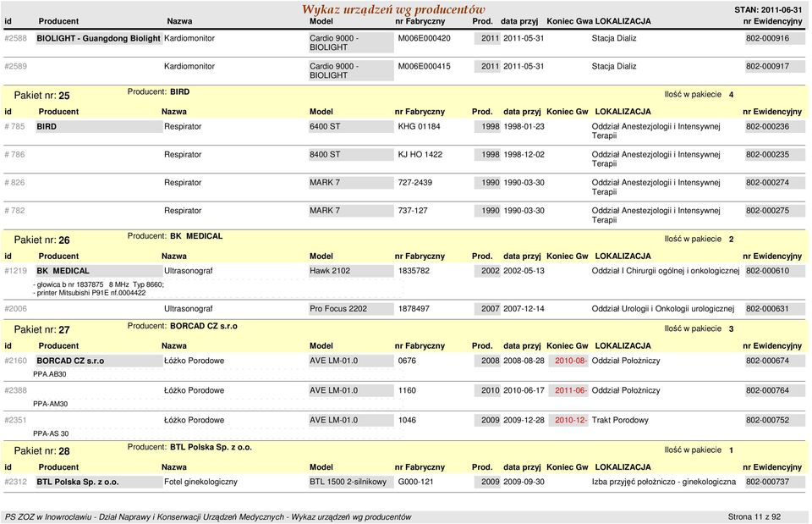Select location 'Trakt Porodowy'

(620, 421)
